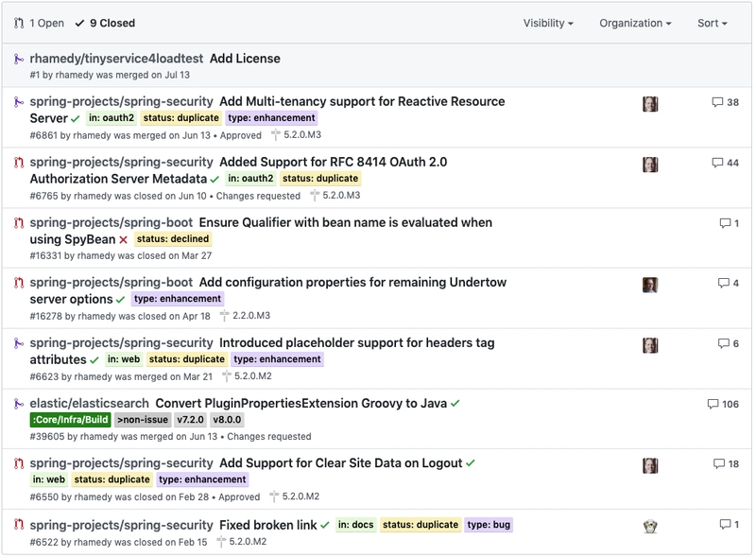756x557 pixels.
Task: Open the Sort dropdown
Action: click(x=713, y=23)
